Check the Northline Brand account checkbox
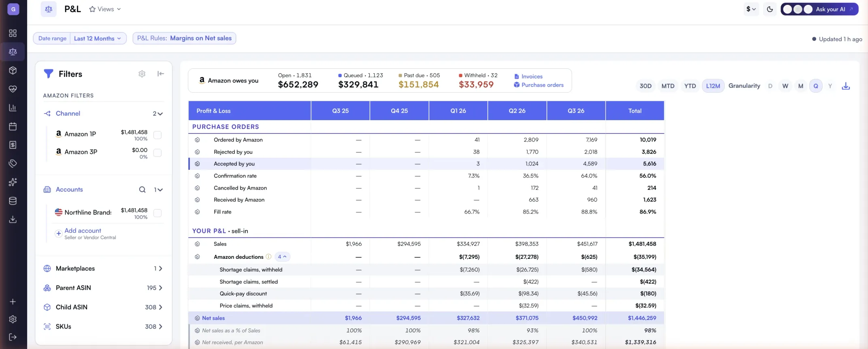 157,213
